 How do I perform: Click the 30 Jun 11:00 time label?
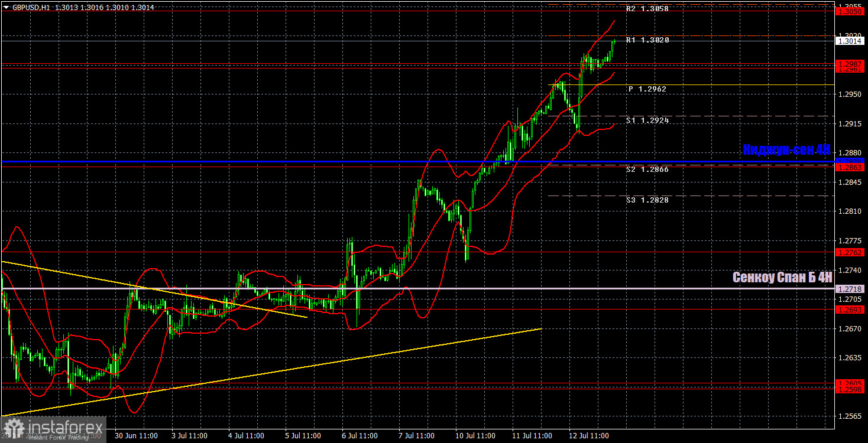136,436
